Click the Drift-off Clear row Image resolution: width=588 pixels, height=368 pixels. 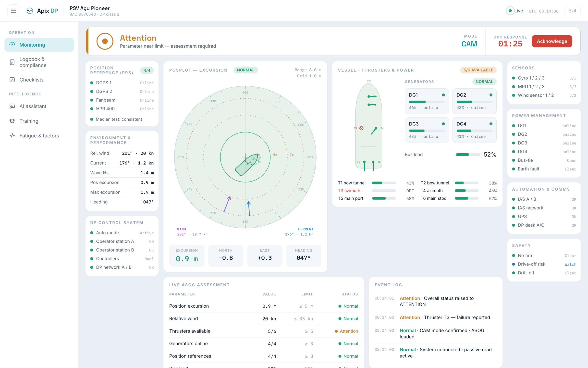544,273
